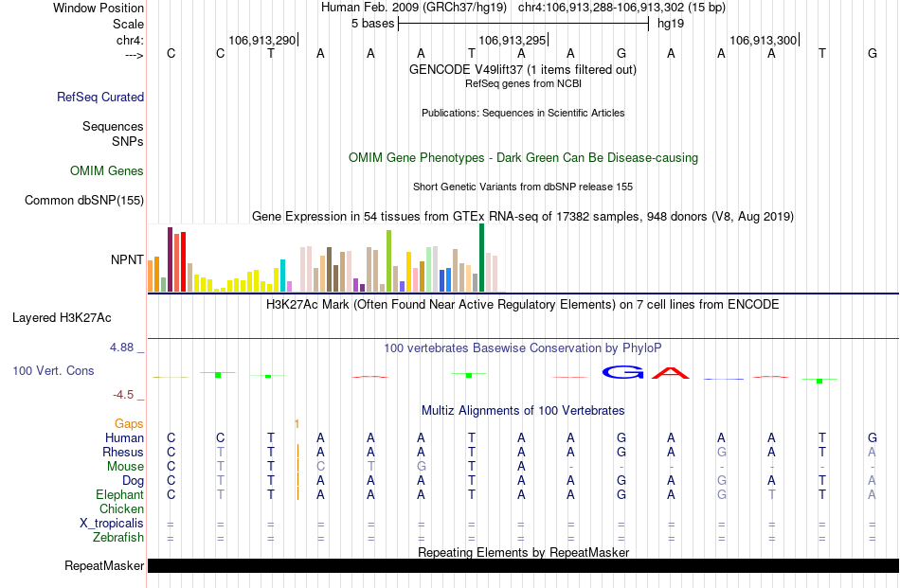Click the OMIM Gene Phenotypes green title

pyautogui.click(x=523, y=158)
